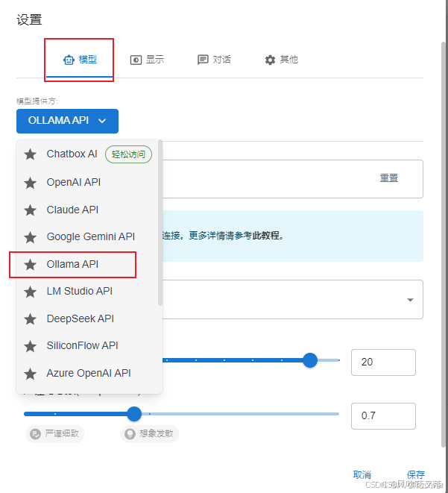This screenshot has height=493, width=448.
Task: Open the 其他 settings tab
Action: pos(282,60)
